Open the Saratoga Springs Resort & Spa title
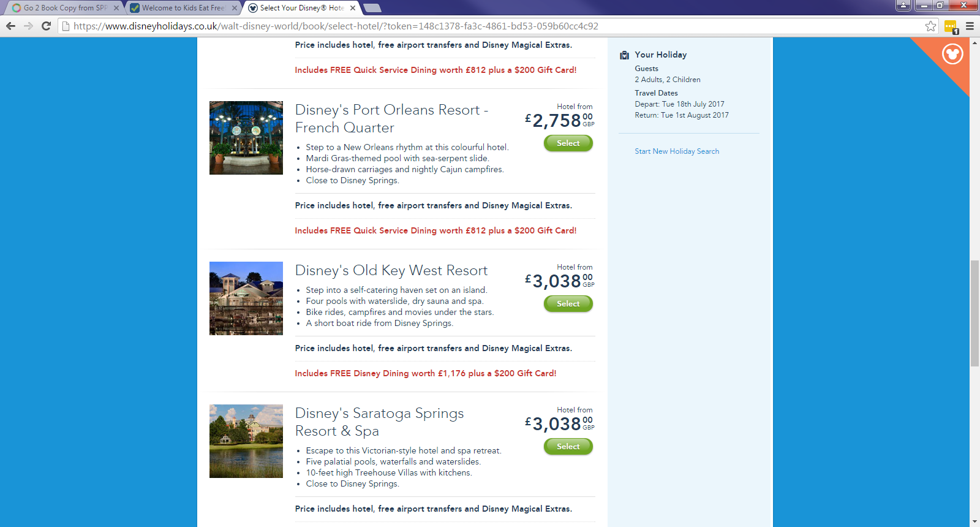Viewport: 980px width, 527px height. (x=380, y=422)
